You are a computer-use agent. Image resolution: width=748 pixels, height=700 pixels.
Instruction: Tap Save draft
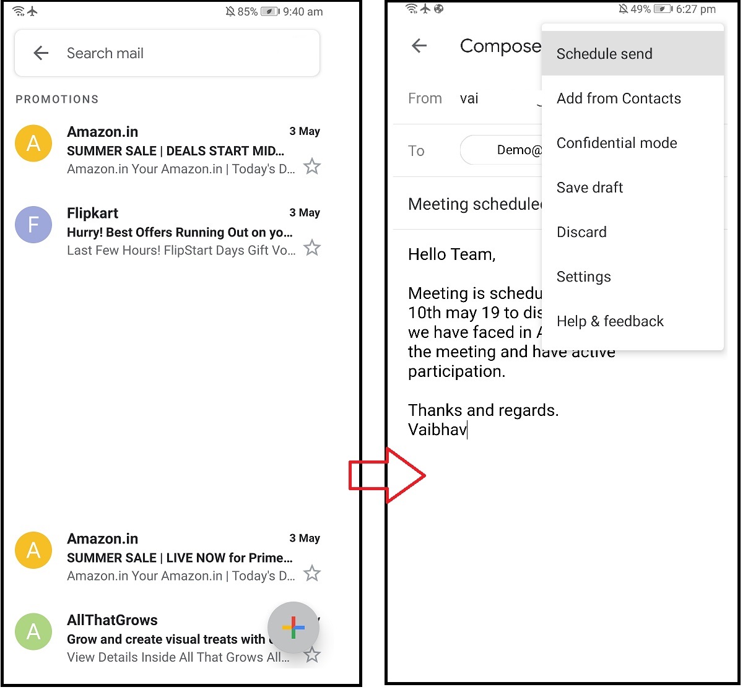point(589,188)
